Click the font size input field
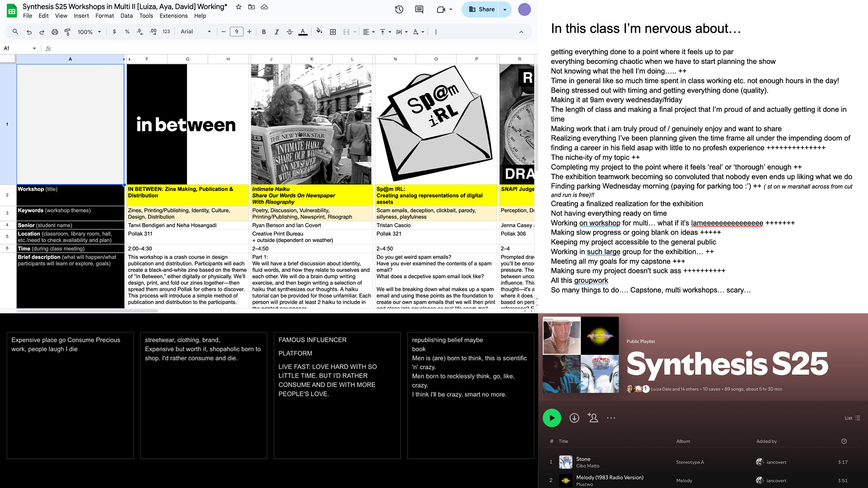Screen dimensions: 868x488 [236, 32]
